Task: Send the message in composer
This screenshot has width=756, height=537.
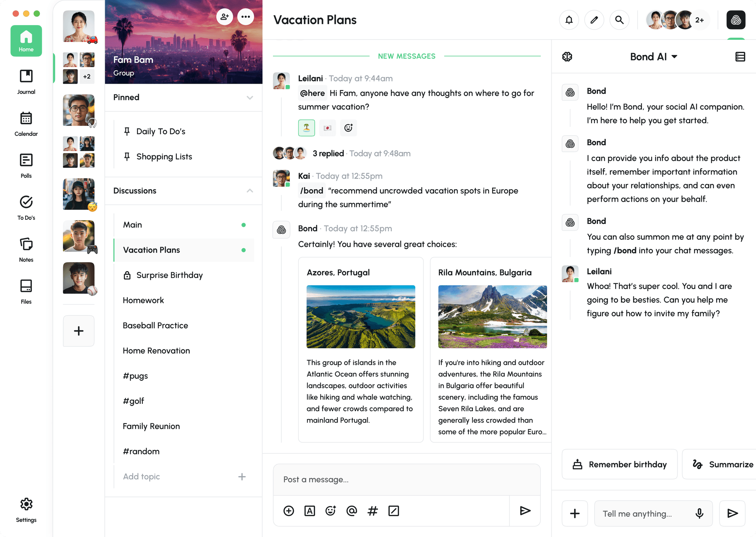Action: point(525,511)
